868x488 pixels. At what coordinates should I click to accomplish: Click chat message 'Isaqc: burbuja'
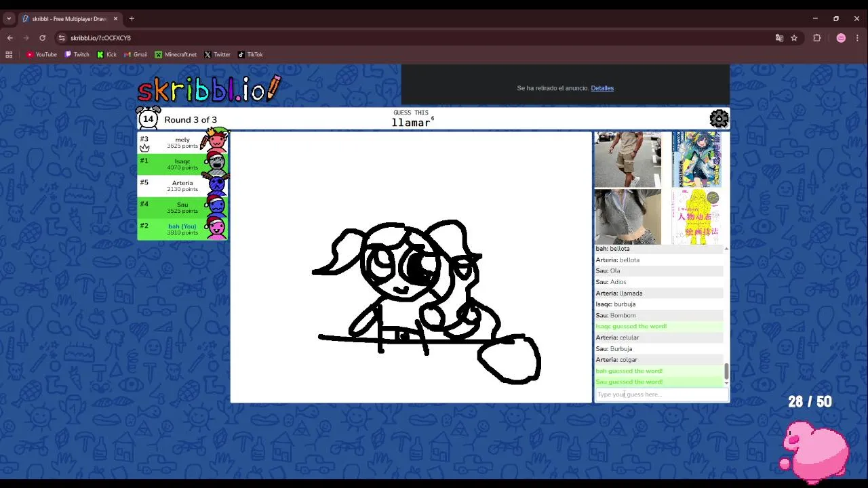point(616,304)
